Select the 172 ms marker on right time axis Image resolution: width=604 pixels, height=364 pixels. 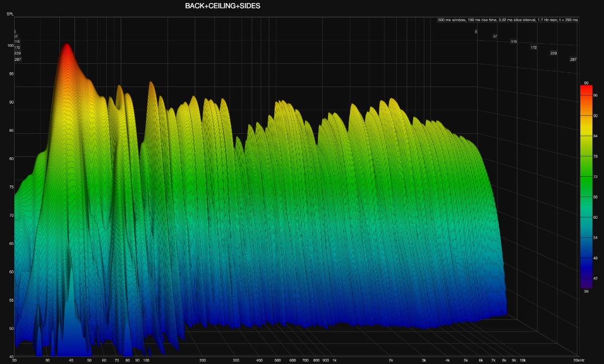pos(534,47)
